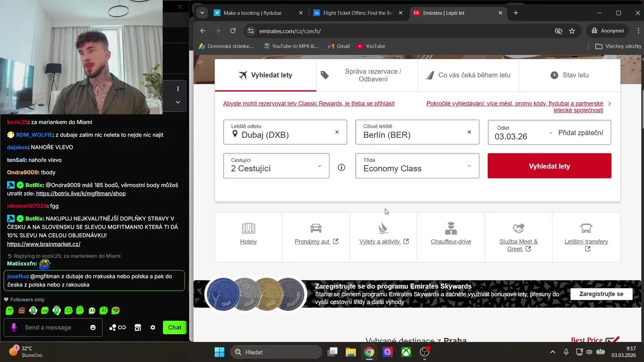Open chat settings gear icon
The image size is (644, 362).
(153, 327)
